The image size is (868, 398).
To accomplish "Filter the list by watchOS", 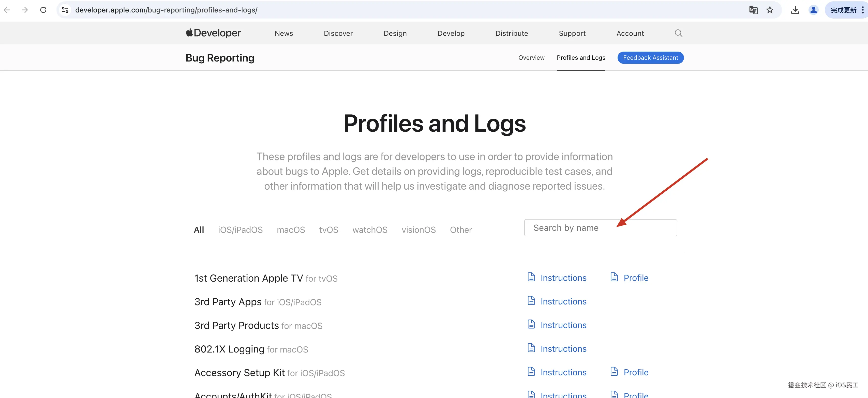I will [370, 230].
